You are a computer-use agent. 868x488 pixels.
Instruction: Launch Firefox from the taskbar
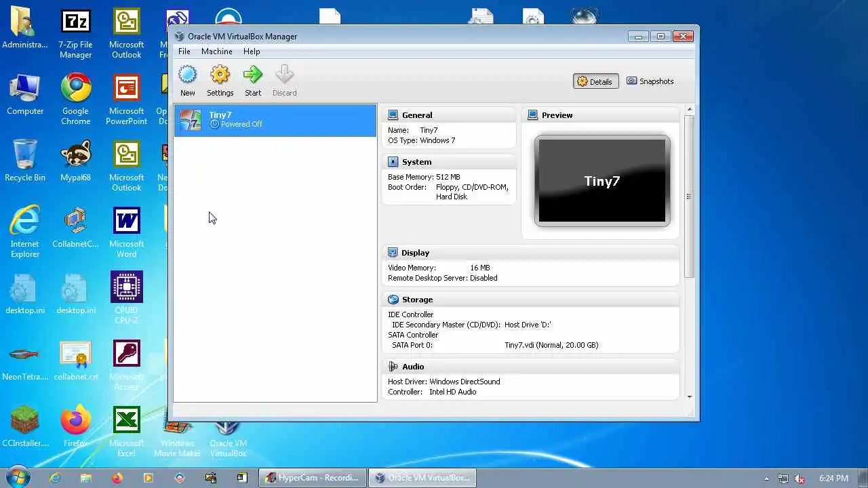click(x=117, y=478)
